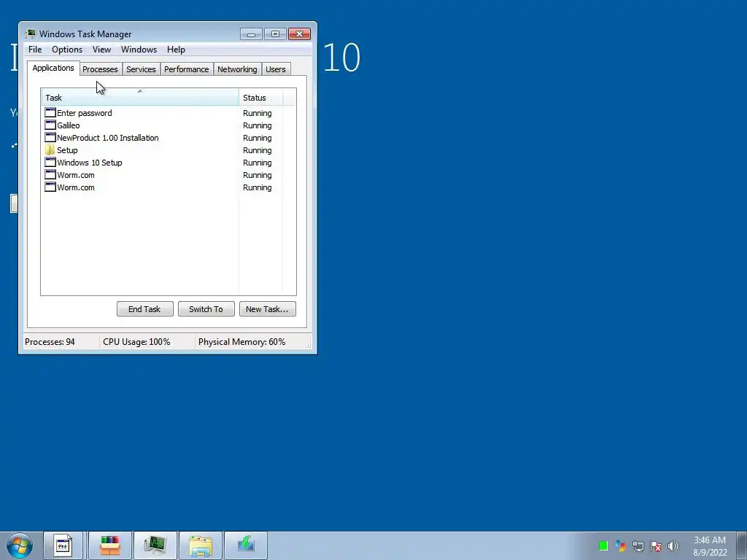747x560 pixels.
Task: Select the Galileo task icon
Action: point(50,125)
